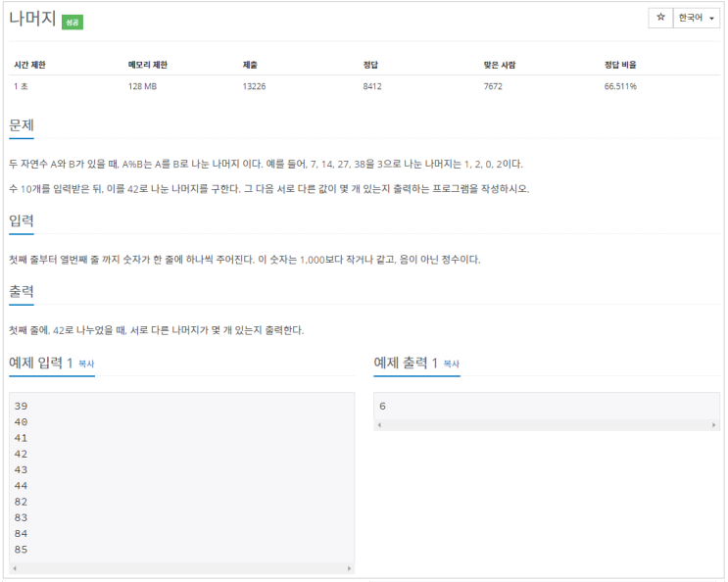
Task: Click the 128 MB memory value
Action: [x=142, y=86]
